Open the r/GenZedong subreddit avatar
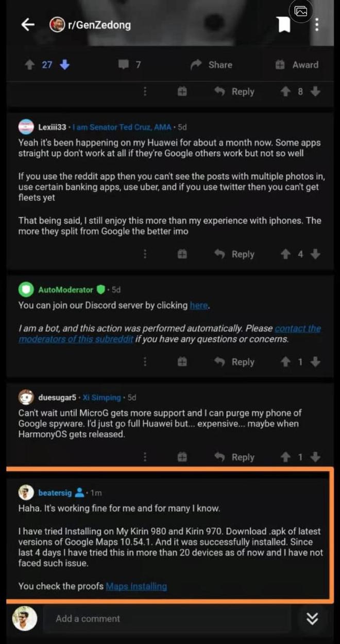340x644 pixels. [57, 24]
